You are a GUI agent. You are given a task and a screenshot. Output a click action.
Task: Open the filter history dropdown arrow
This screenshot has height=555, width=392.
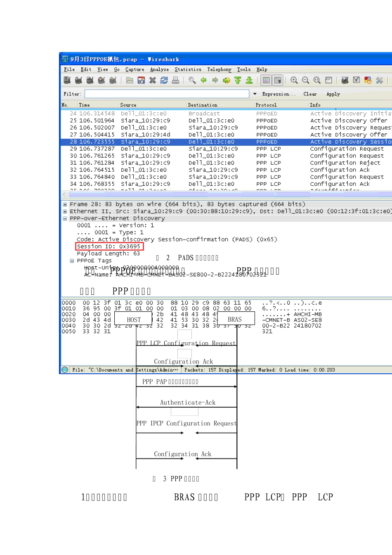click(x=255, y=94)
